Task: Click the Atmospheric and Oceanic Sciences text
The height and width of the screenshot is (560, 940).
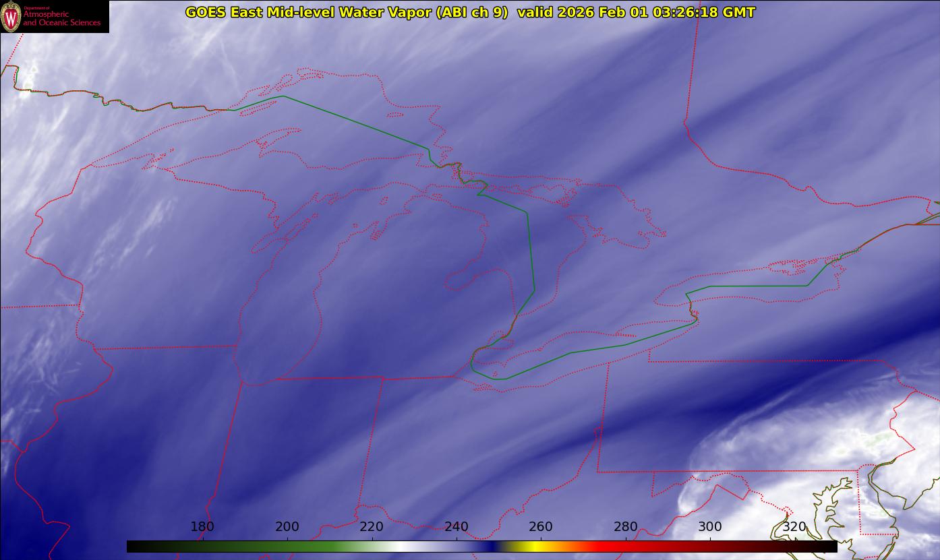Action: pyautogui.click(x=61, y=18)
